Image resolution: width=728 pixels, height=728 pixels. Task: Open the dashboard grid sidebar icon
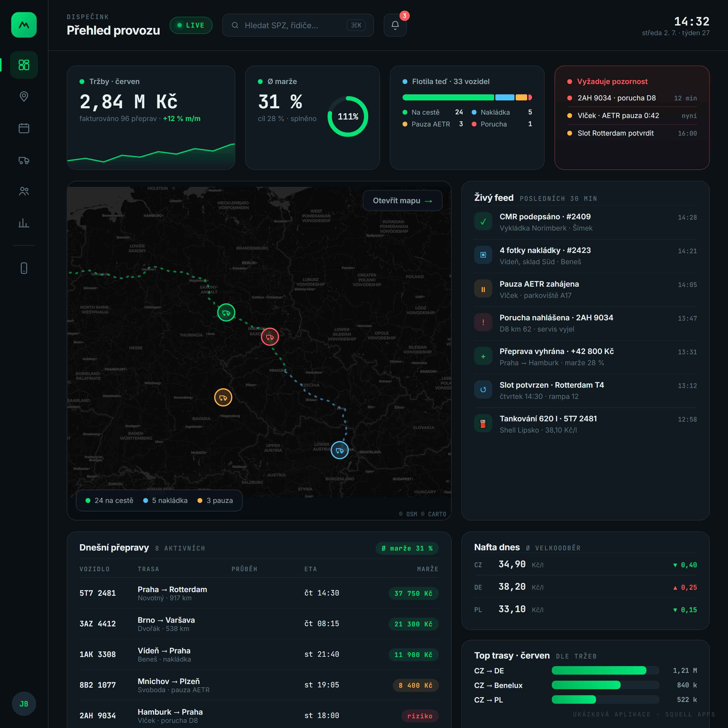[24, 65]
